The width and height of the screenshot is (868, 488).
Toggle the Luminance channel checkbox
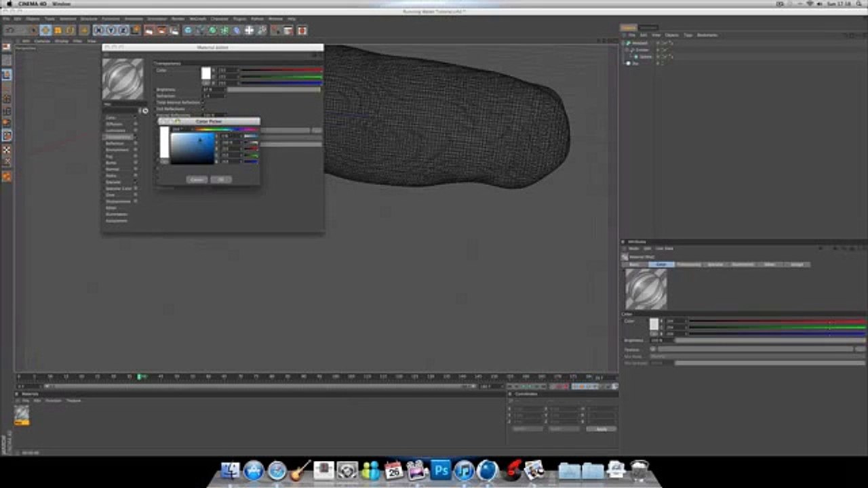pyautogui.click(x=136, y=130)
